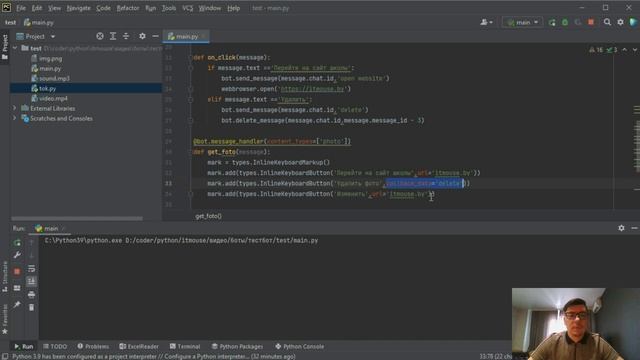Toggle Soft-Wrap in Run console
The height and width of the screenshot is (360, 640).
(x=31, y=269)
